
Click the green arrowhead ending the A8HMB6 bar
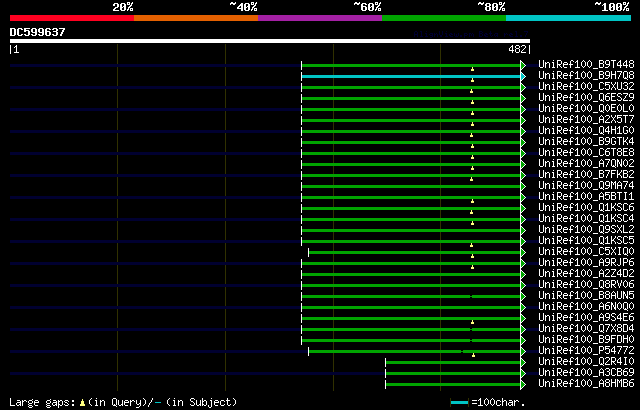coord(523,385)
